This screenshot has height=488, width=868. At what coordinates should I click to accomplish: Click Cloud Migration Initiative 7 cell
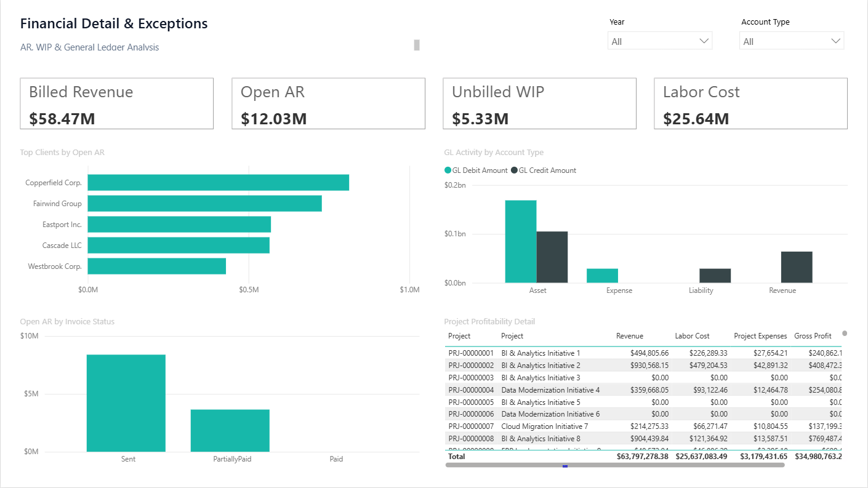tap(545, 426)
